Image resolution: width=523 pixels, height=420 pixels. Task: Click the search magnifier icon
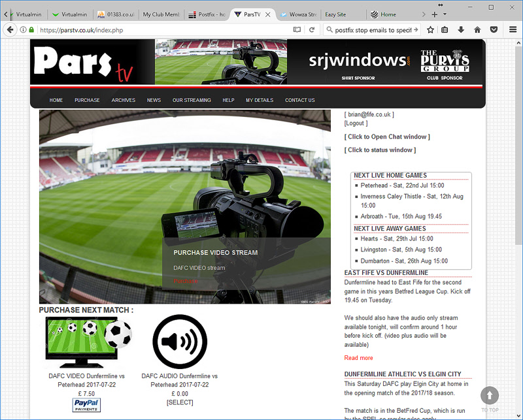click(x=329, y=29)
